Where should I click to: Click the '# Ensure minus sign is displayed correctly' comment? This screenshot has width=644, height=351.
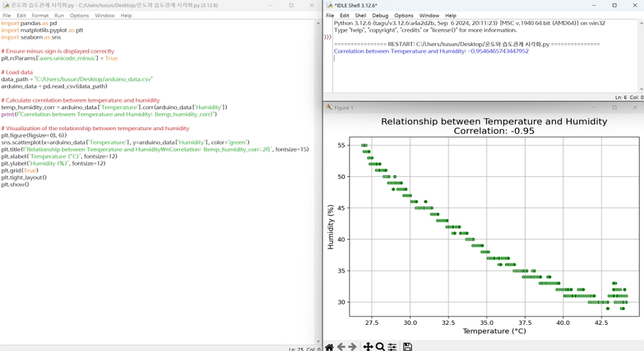[x=57, y=51]
